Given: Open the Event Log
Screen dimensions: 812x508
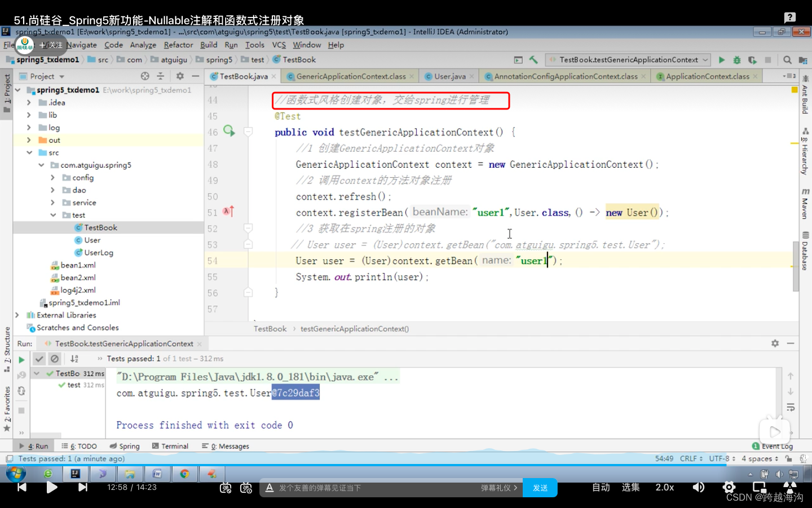Looking at the screenshot, I should 773,446.
